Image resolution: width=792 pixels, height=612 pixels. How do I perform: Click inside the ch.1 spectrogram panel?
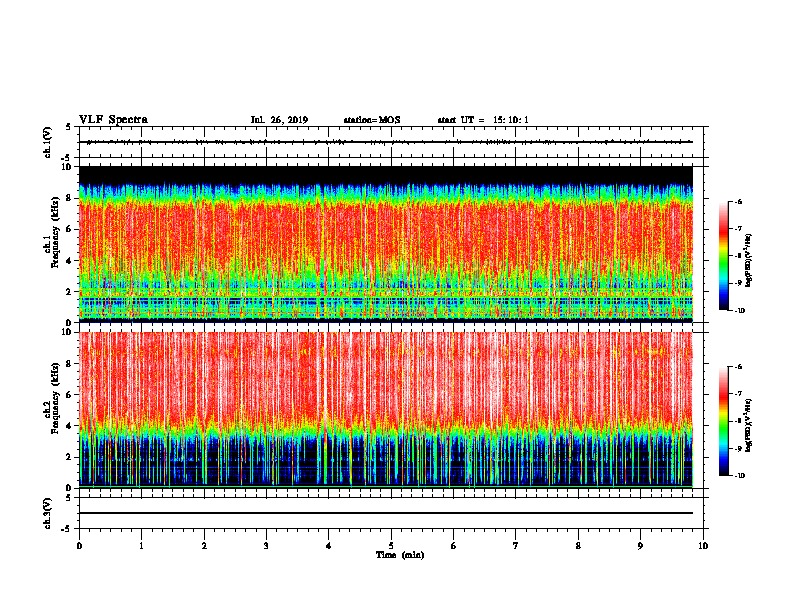(386, 244)
